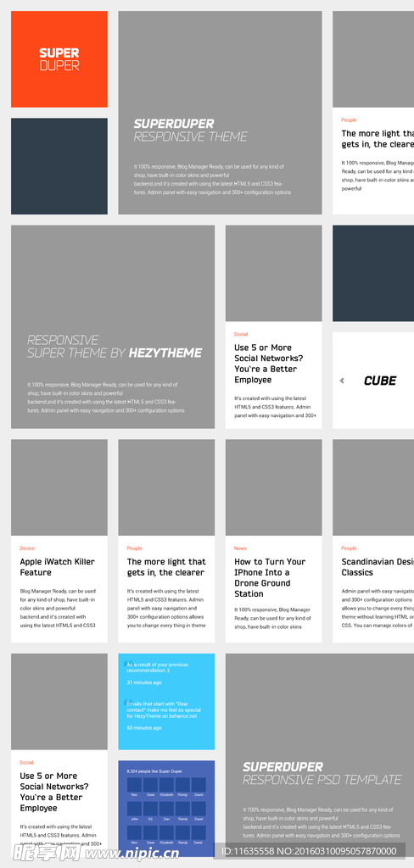Click the SUPER DUPER orange logo tile

(x=59, y=59)
